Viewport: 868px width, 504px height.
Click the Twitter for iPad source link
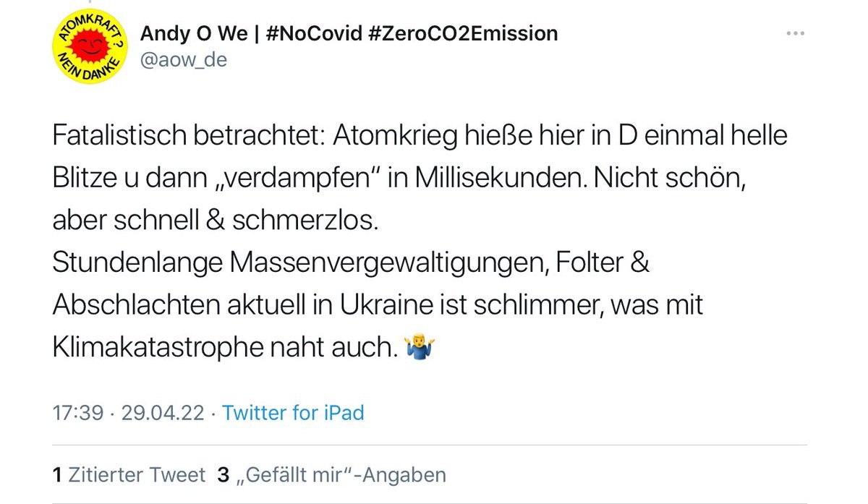[x=293, y=413]
